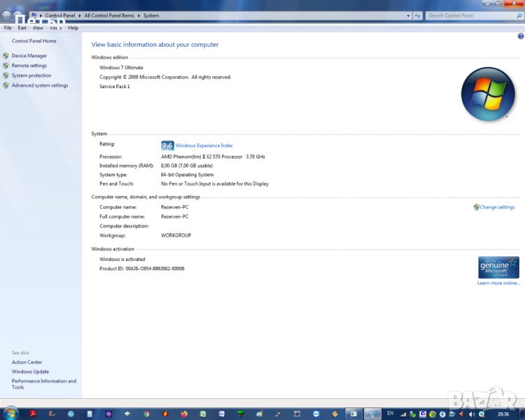Open the Windows Start menu
525x420 pixels.
10,413
